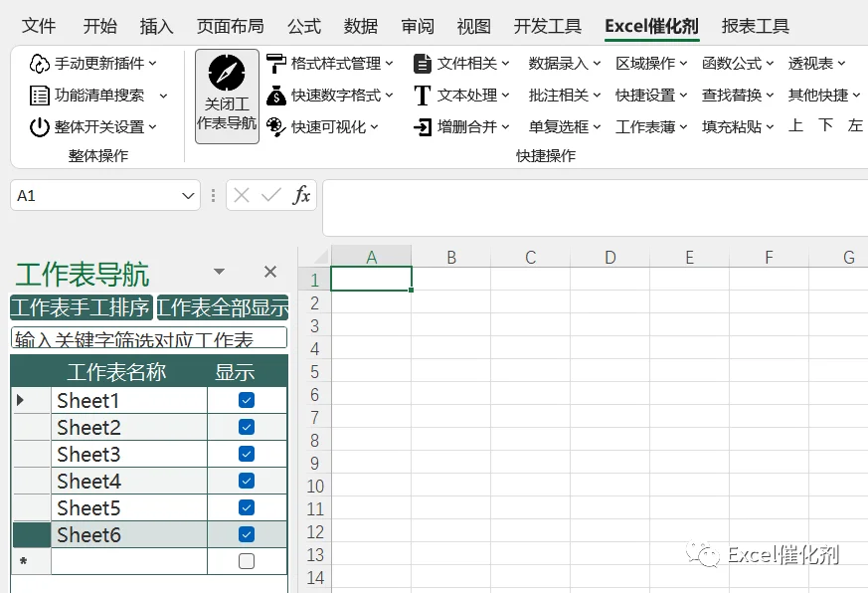Switch to the 开始 ribbon tab
This screenshot has width=868, height=593.
pos(100,26)
